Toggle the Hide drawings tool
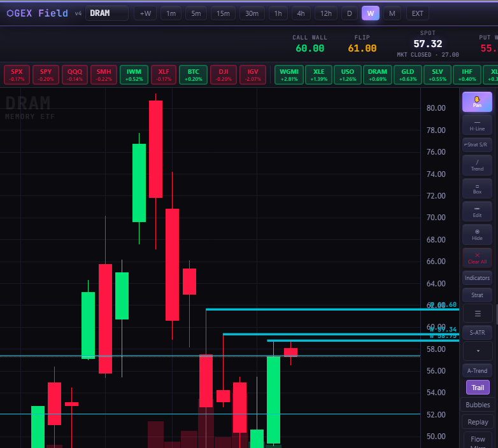Image resolution: width=498 pixels, height=448 pixels. pyautogui.click(x=477, y=235)
